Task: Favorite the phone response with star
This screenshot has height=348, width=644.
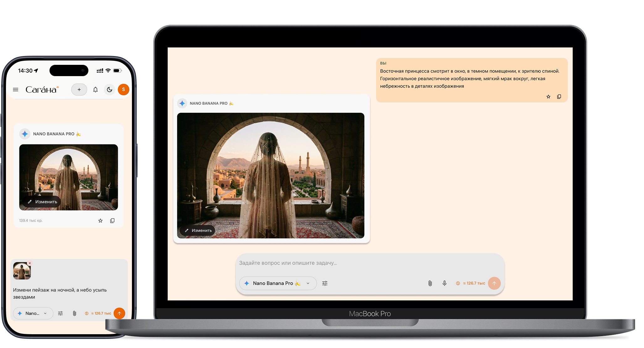Action: (x=100, y=221)
